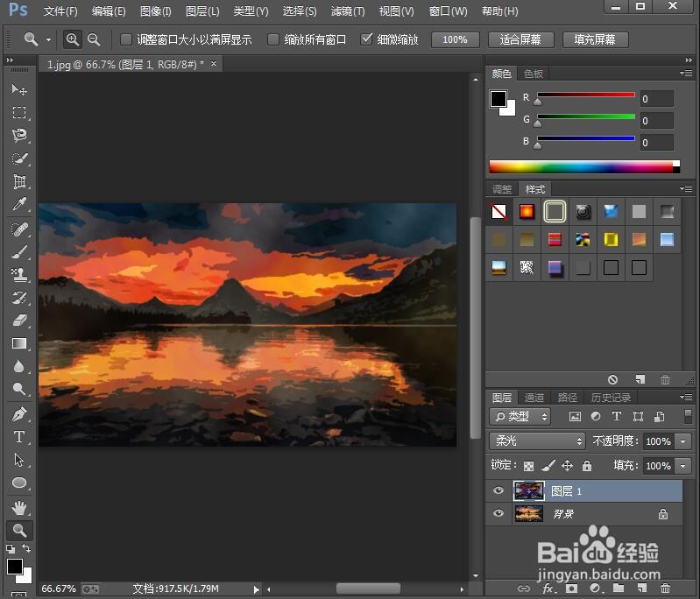Select the History Brush tool
Viewport: 700px width, 599px height.
[x=18, y=298]
